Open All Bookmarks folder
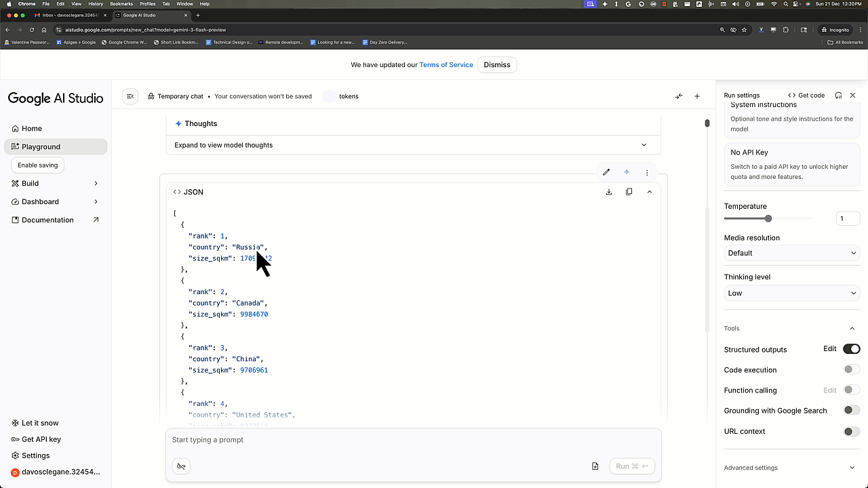Viewport: 868px width, 488px height. (846, 42)
